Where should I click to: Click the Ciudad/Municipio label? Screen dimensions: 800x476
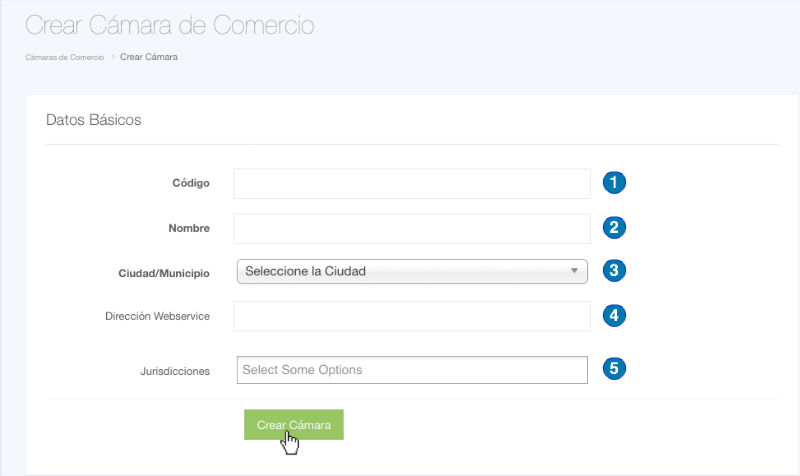pos(164,272)
